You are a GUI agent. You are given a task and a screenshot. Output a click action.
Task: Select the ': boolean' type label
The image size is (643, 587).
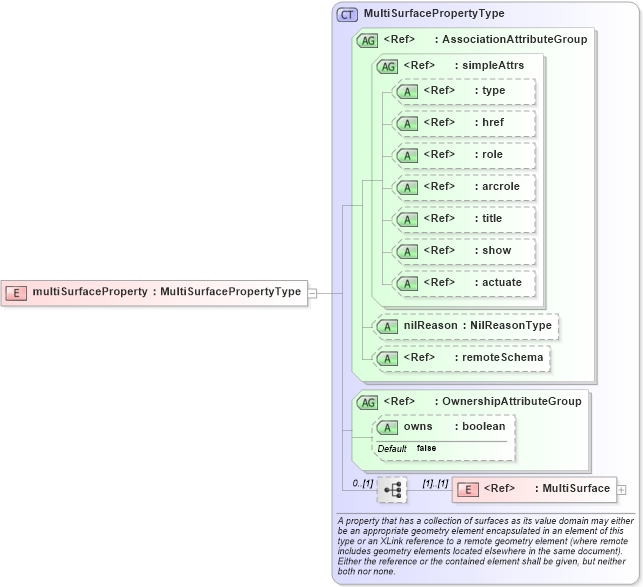tap(480, 426)
